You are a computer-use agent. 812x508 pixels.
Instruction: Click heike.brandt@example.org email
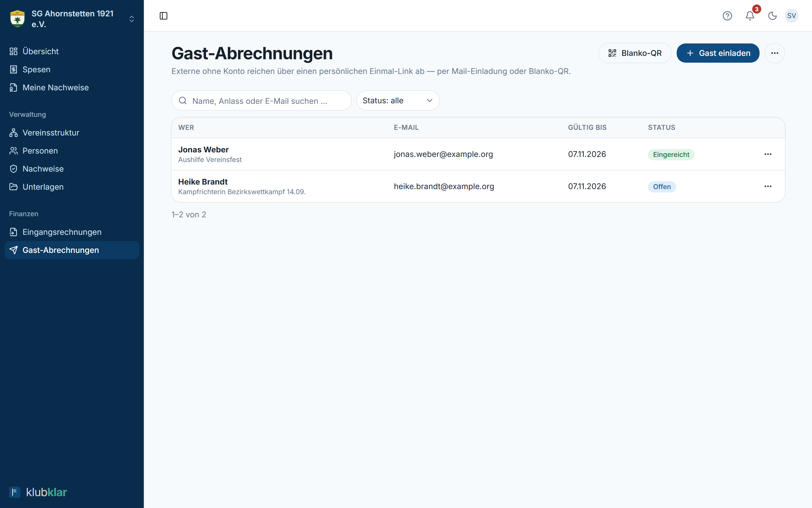pos(444,187)
